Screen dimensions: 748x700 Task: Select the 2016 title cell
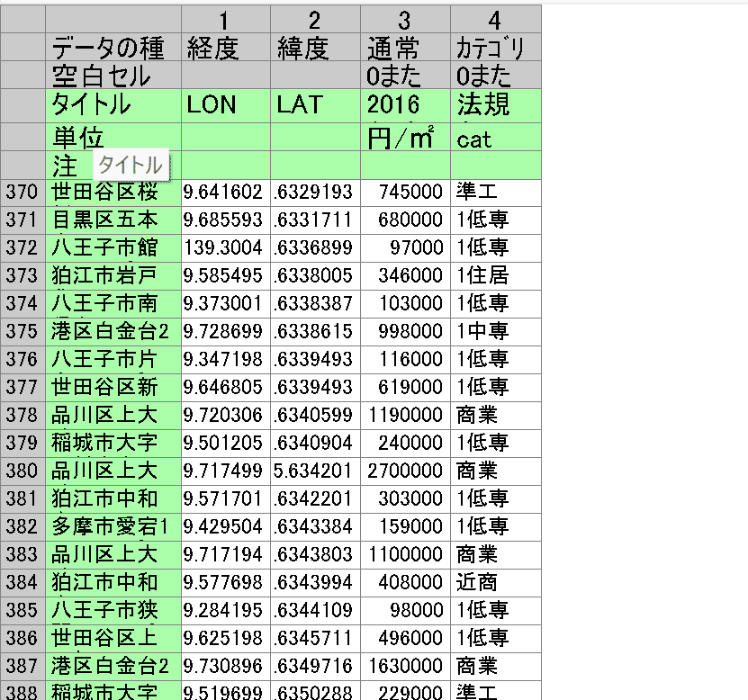[405, 106]
